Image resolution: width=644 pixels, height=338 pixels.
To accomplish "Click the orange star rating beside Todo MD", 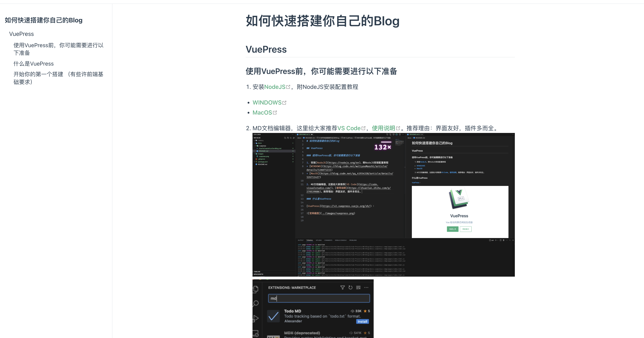I will coord(365,311).
